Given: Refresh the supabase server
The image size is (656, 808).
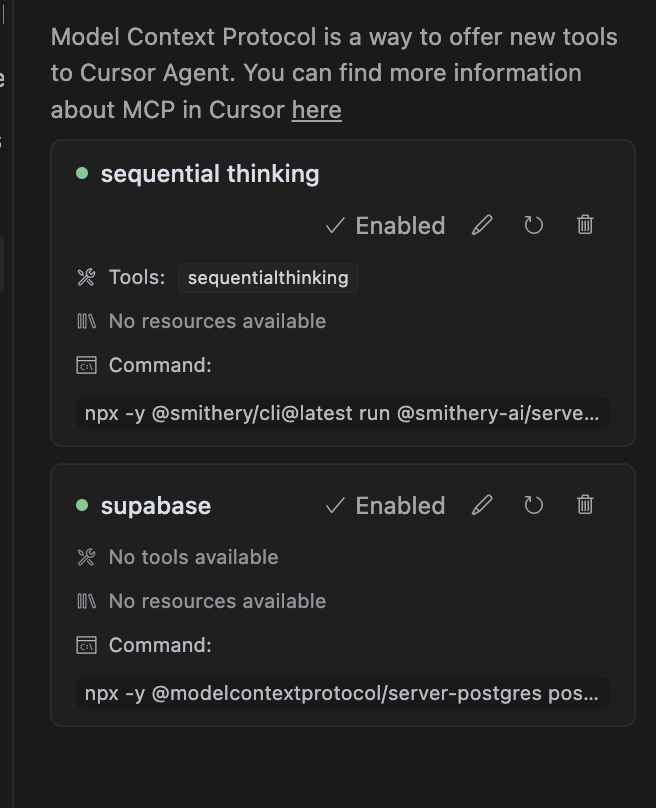Looking at the screenshot, I should point(533,505).
